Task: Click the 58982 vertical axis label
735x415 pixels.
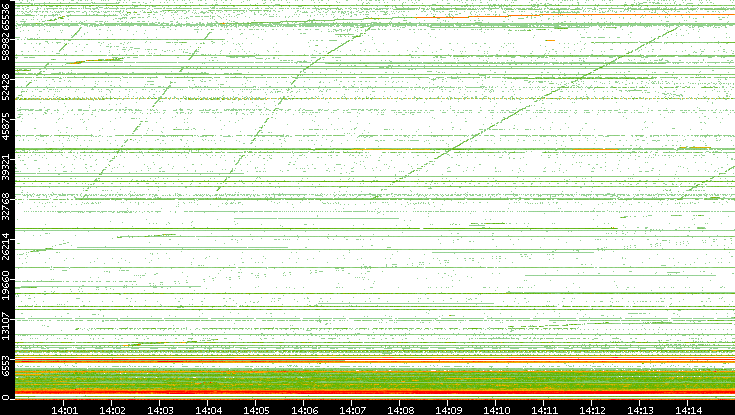Action: coord(6,47)
